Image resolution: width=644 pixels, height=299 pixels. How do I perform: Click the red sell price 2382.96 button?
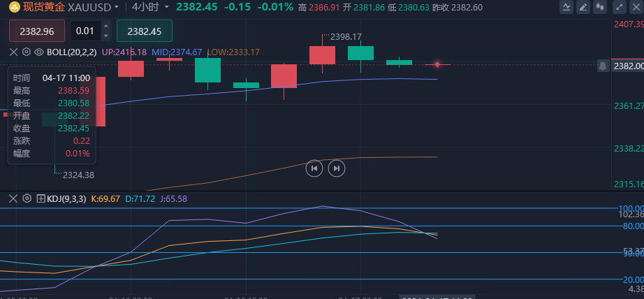[x=36, y=31]
